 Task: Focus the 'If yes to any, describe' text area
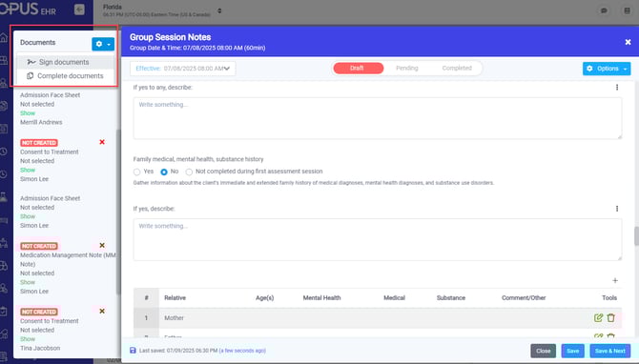click(378, 118)
